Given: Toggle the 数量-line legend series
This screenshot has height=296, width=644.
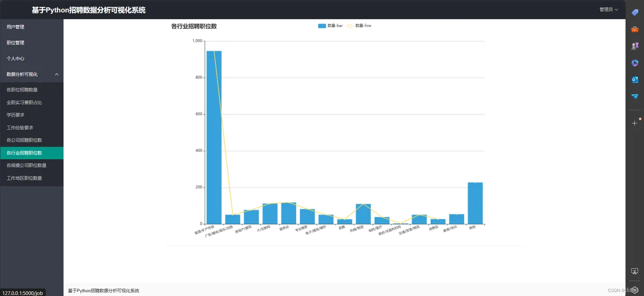Looking at the screenshot, I should coord(358,26).
